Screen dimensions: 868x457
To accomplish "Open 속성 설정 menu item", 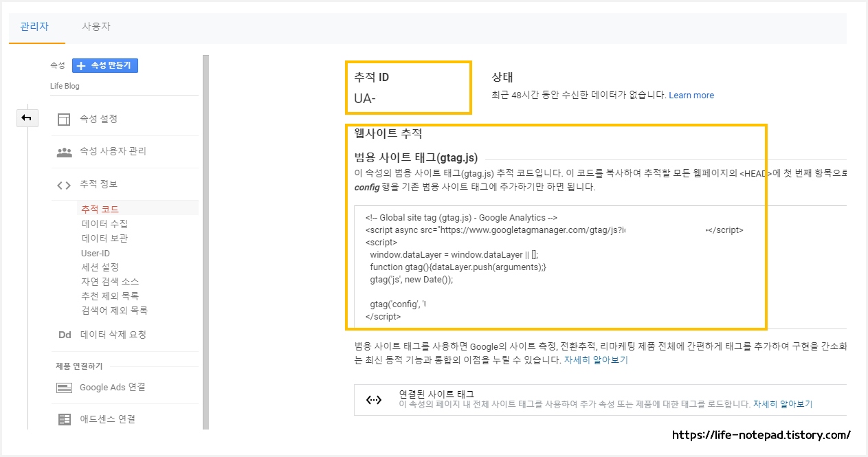I will (x=98, y=119).
